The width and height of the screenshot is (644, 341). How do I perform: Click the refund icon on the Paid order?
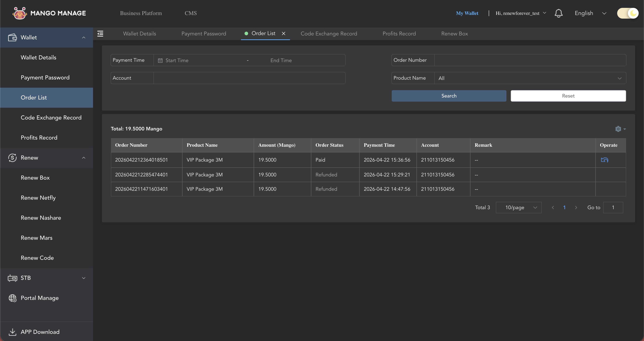pyautogui.click(x=605, y=160)
